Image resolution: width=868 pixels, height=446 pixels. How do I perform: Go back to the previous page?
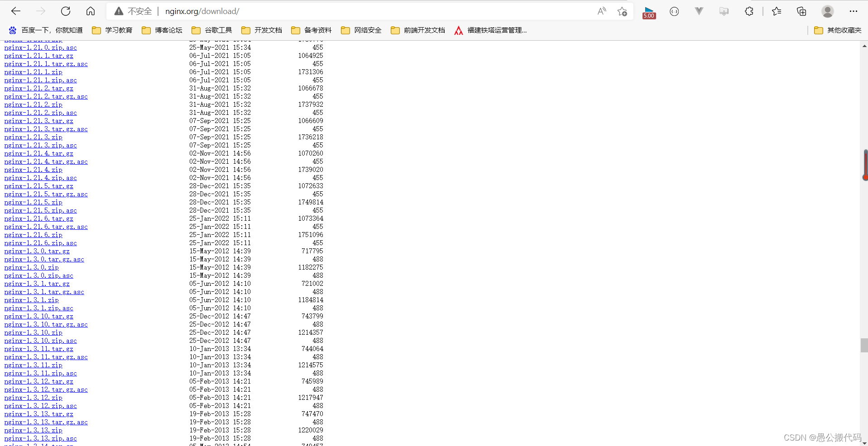[16, 11]
